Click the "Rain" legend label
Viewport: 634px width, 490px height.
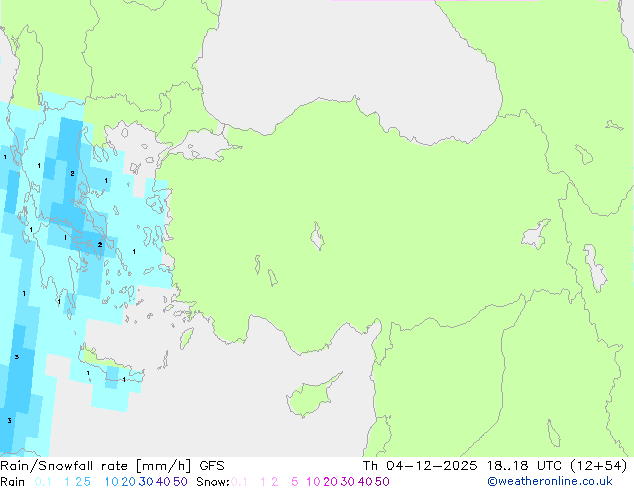pyautogui.click(x=13, y=482)
